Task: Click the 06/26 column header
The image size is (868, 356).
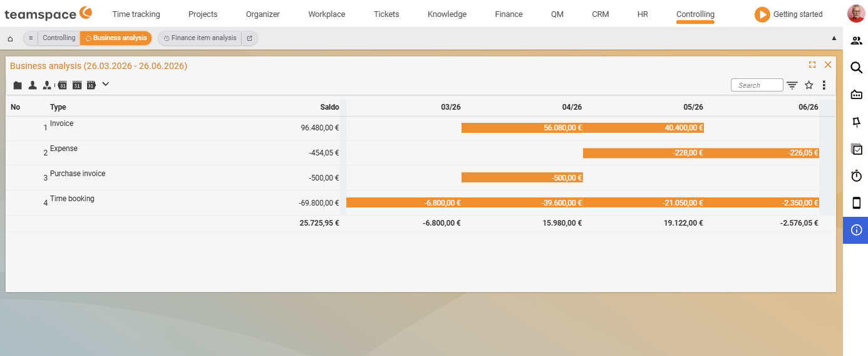Action: click(x=809, y=107)
